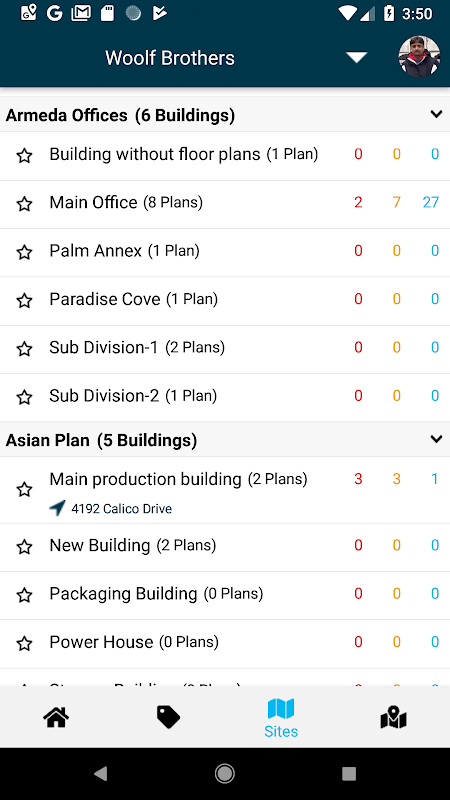
Task: Collapse the Armeda Offices section chevron
Action: point(436,114)
